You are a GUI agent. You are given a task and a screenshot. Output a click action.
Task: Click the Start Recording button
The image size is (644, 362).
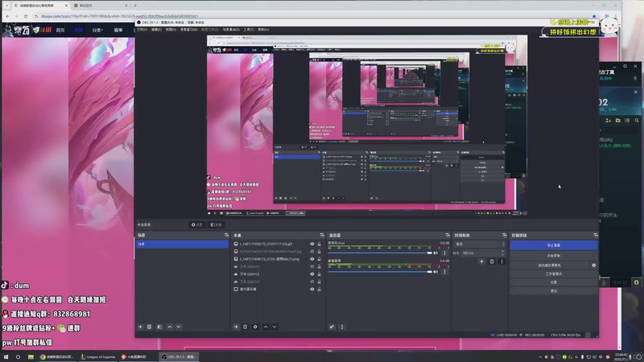click(553, 255)
